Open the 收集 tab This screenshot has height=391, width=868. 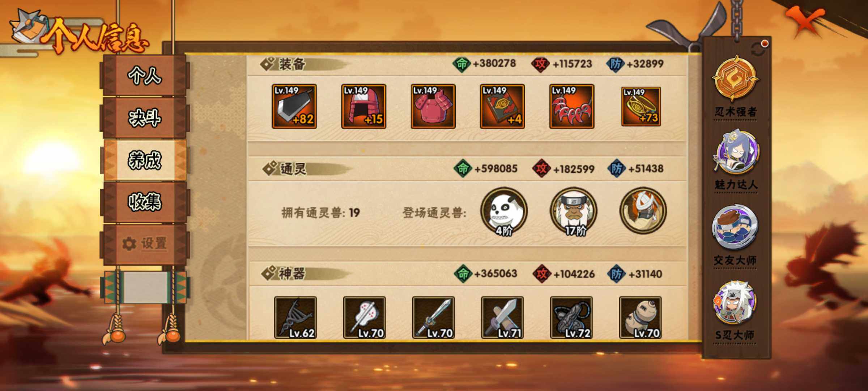[145, 202]
